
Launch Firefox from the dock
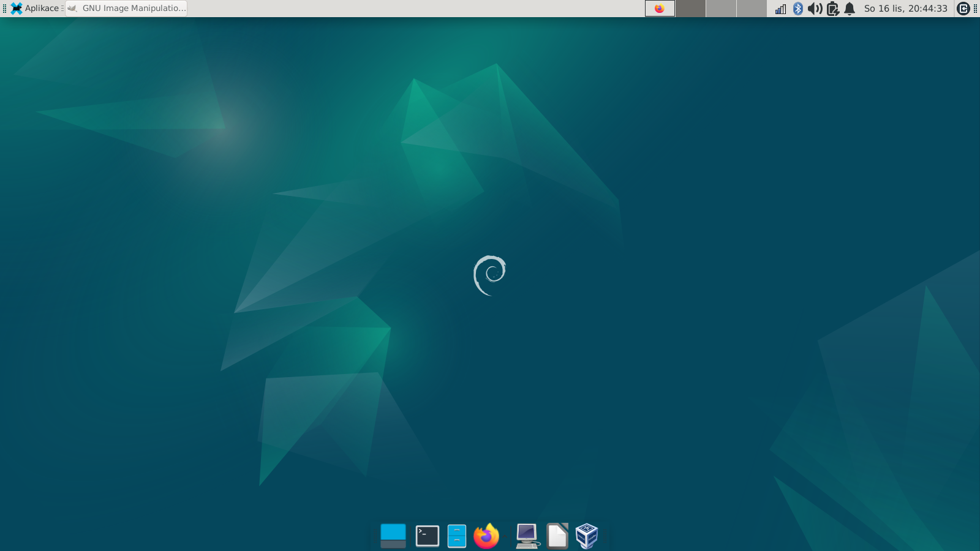[x=486, y=536]
